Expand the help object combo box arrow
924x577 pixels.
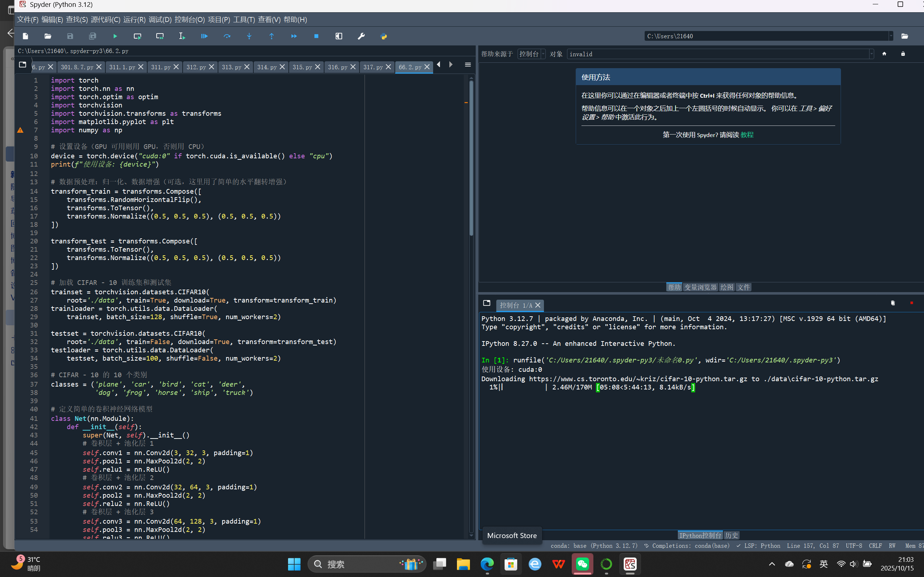(x=871, y=54)
